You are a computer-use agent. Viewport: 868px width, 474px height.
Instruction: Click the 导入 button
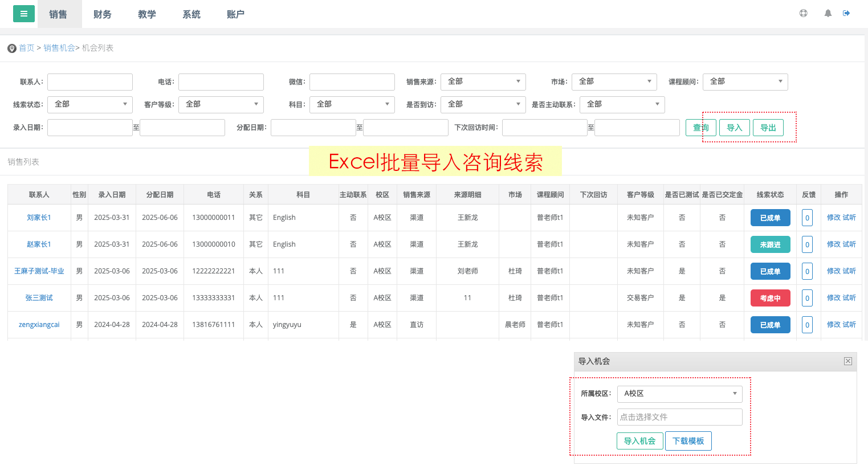click(x=735, y=128)
